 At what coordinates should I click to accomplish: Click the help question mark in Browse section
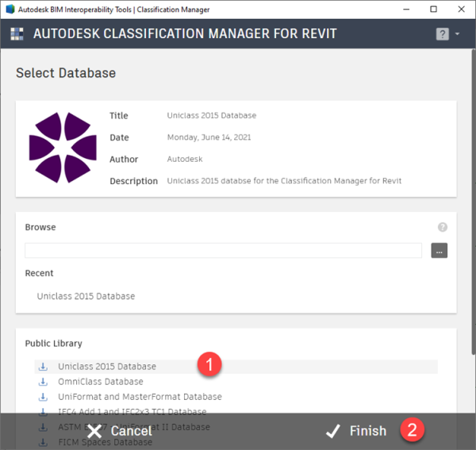point(443,227)
